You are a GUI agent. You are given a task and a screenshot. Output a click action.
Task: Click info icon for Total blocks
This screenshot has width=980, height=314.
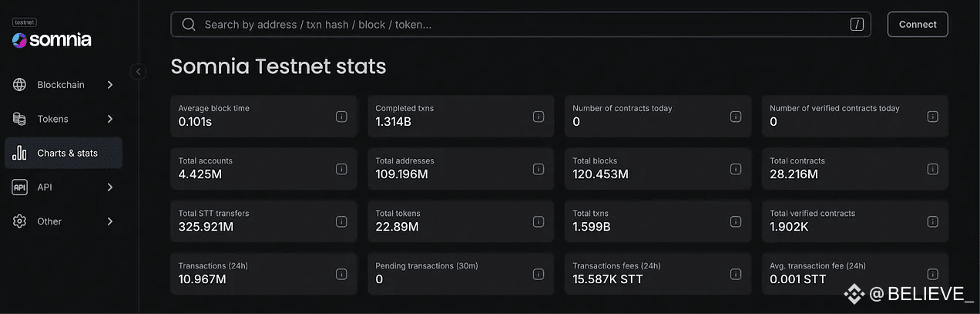[x=736, y=169]
